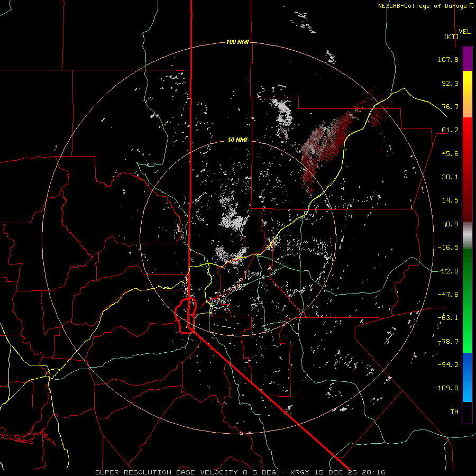Click the 30.1 velocity scale value

click(450, 177)
